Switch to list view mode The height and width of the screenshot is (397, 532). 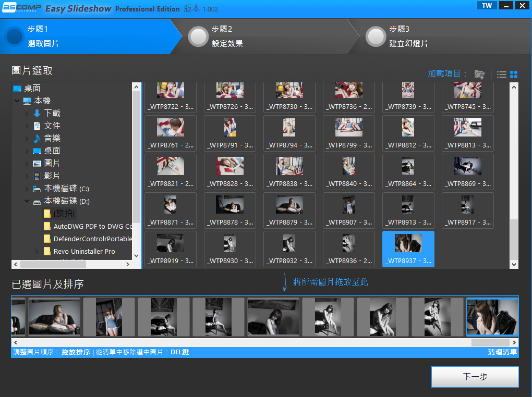tap(501, 75)
